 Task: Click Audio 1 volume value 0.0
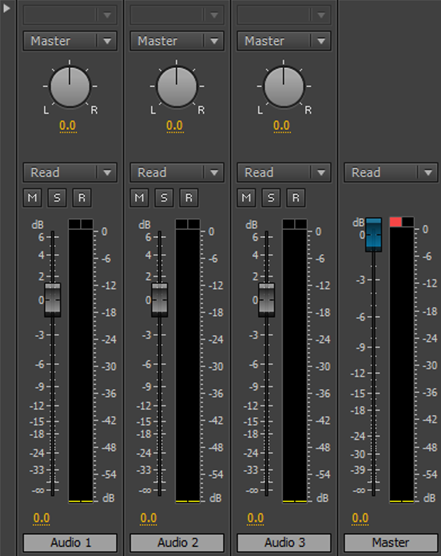(41, 518)
